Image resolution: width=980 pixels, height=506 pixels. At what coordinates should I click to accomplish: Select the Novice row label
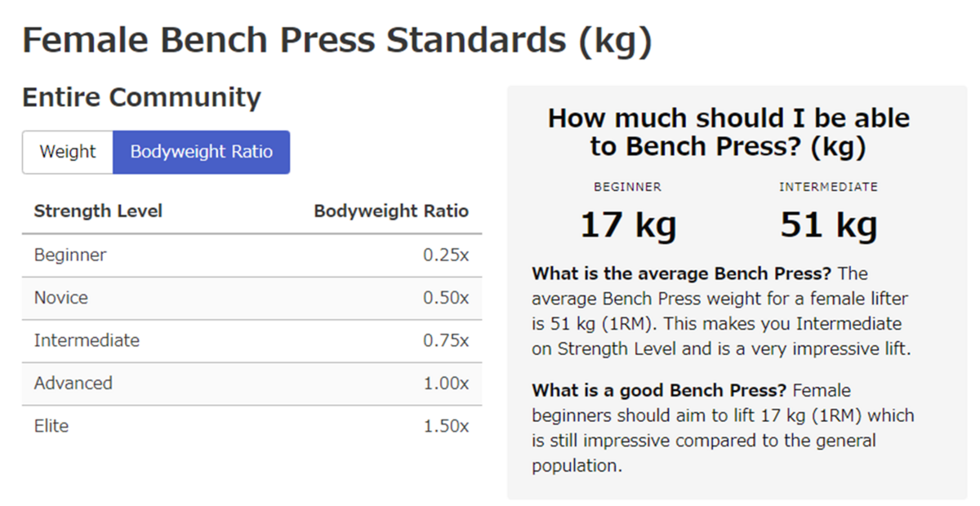pyautogui.click(x=61, y=298)
